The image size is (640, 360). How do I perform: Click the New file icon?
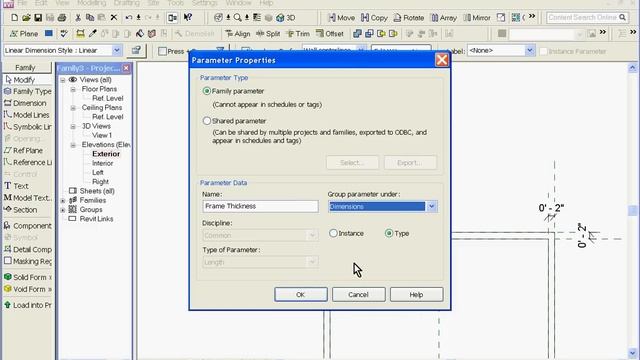pyautogui.click(x=14, y=18)
